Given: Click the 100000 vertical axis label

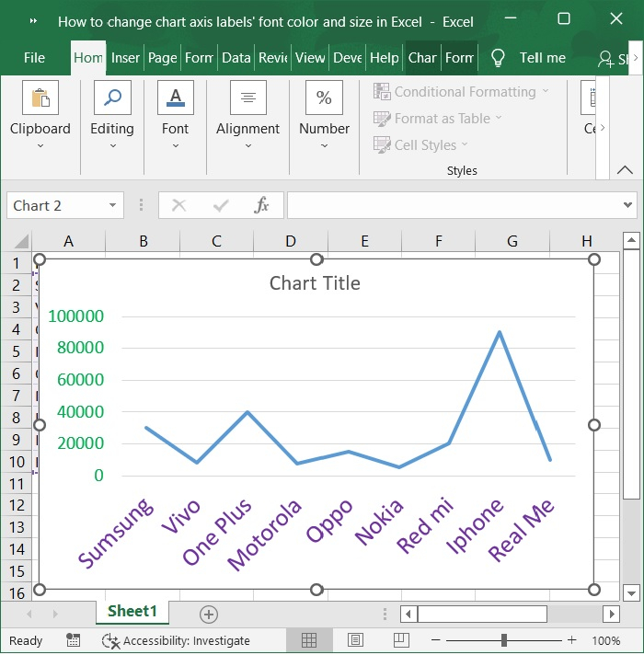Looking at the screenshot, I should 75,316.
